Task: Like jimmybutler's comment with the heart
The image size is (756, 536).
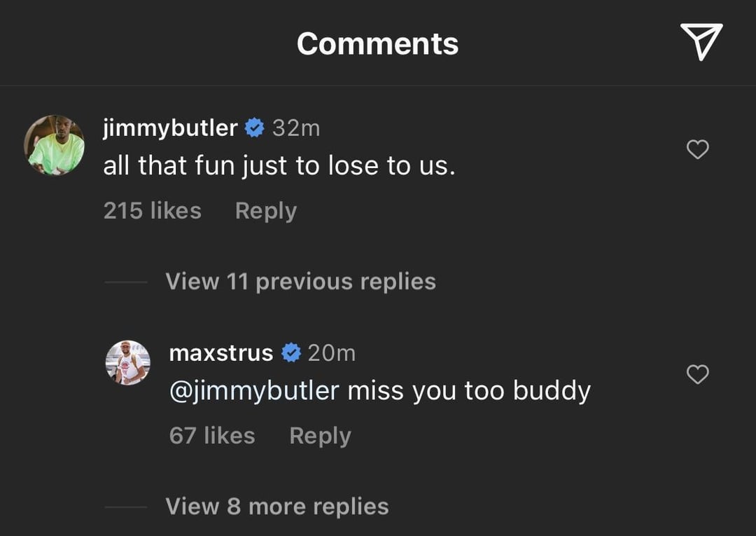Action: [697, 149]
